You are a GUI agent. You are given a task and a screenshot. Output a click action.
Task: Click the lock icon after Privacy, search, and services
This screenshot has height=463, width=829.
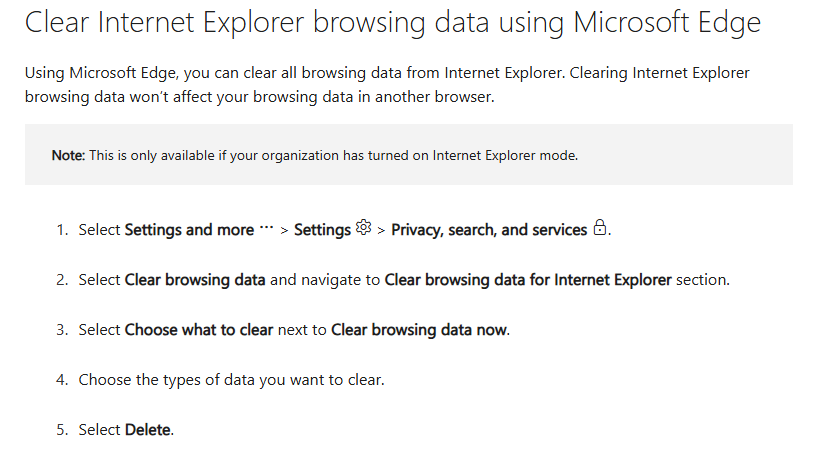[x=600, y=227]
